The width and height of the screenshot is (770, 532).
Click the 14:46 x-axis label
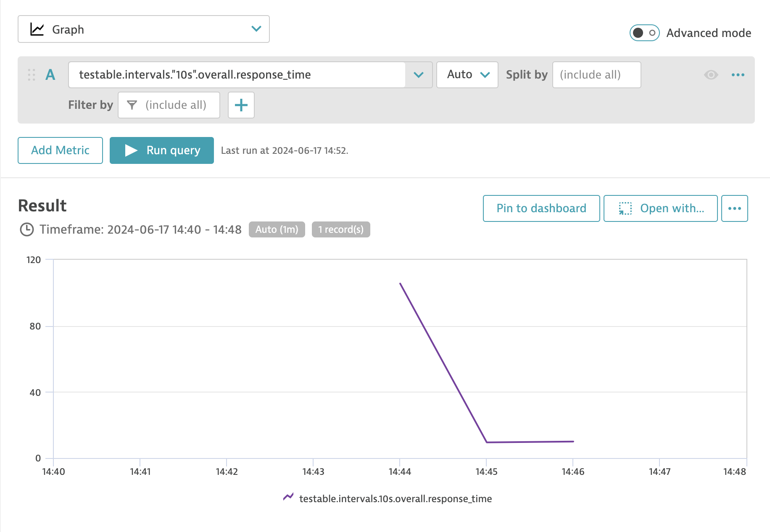(x=573, y=471)
